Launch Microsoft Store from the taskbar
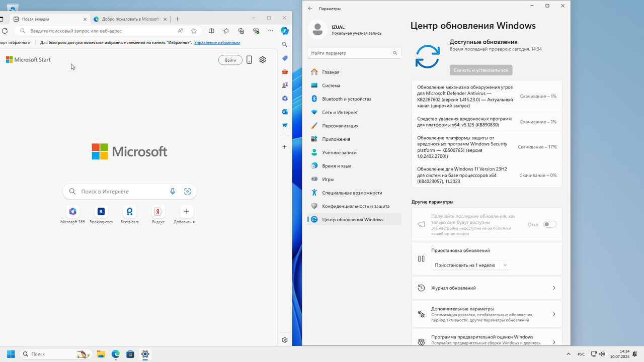The width and height of the screenshot is (644, 362). pos(130,354)
